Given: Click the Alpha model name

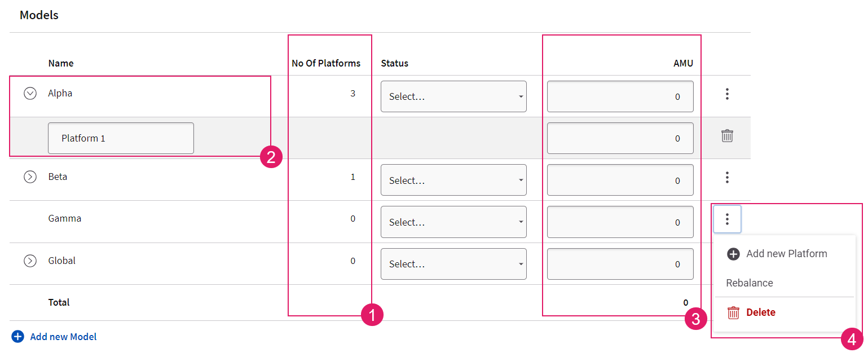Looking at the screenshot, I should pos(60,94).
